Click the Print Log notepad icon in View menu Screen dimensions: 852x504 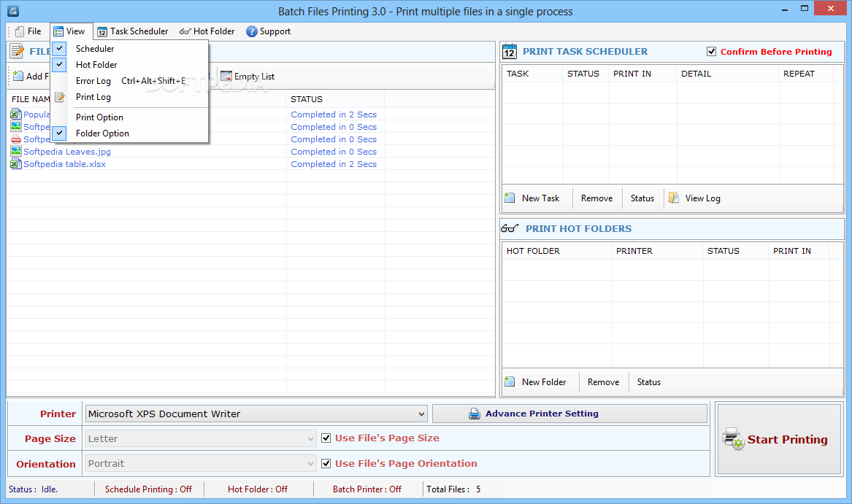(x=60, y=97)
